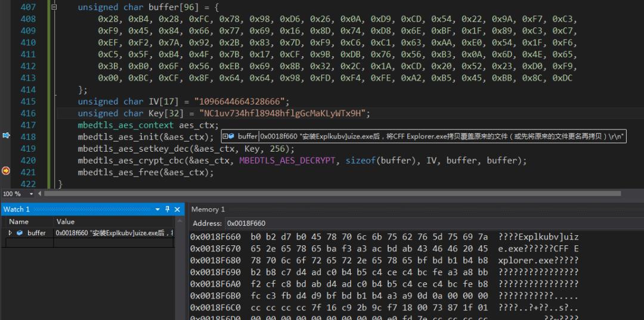
Task: Click the Name column header in Watch 1
Action: pos(18,221)
